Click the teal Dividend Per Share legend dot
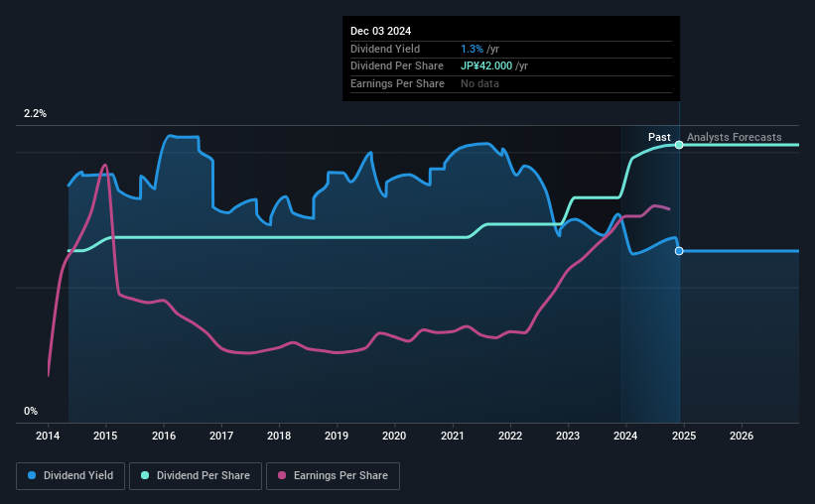 click(145, 475)
